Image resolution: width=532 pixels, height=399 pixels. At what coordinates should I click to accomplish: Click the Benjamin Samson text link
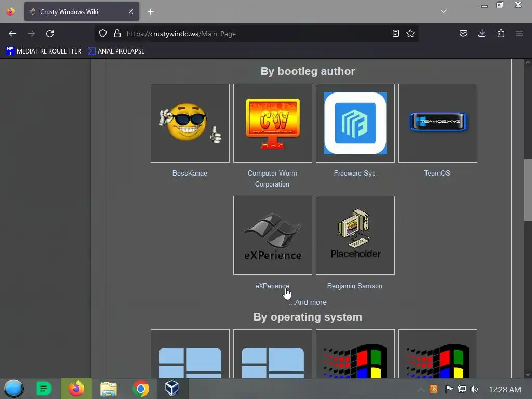[x=354, y=286]
